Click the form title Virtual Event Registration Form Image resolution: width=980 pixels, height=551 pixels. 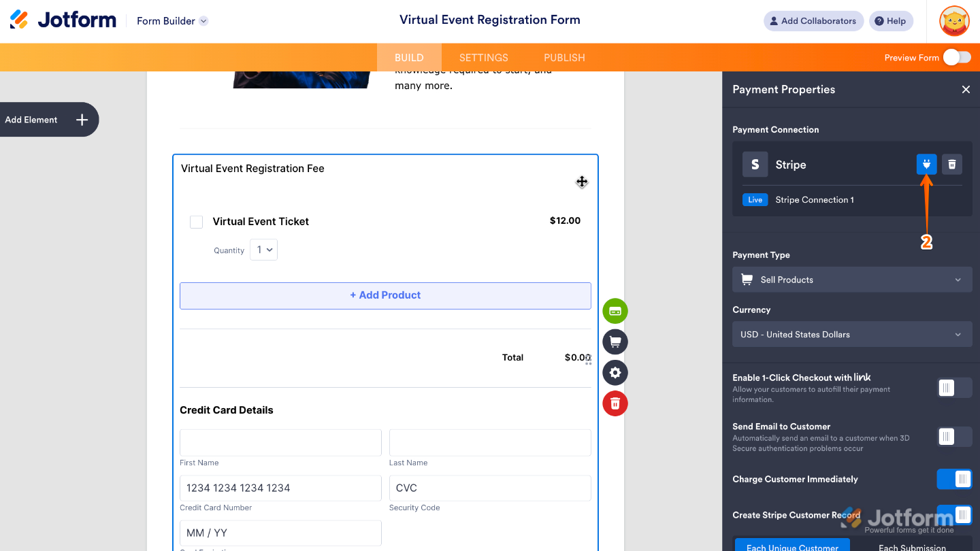tap(490, 20)
